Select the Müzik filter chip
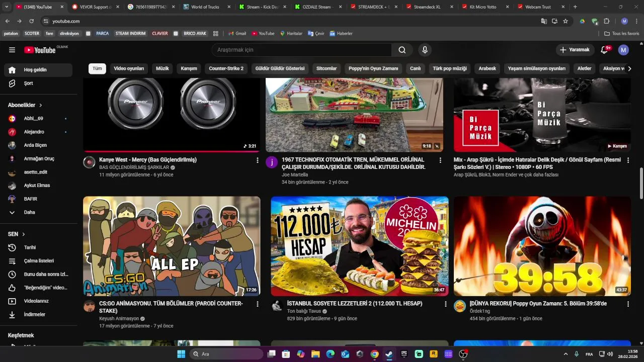 [163, 68]
